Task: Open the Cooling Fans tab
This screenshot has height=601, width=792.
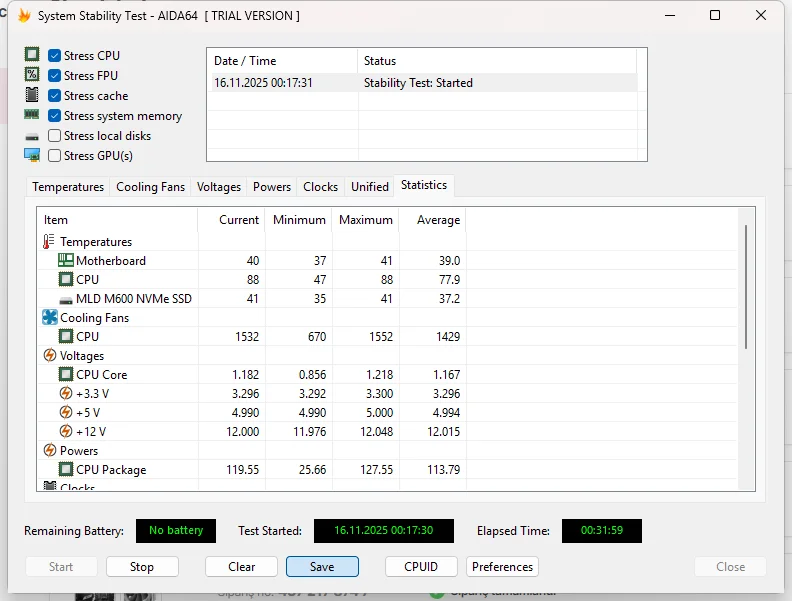Action: [151, 187]
